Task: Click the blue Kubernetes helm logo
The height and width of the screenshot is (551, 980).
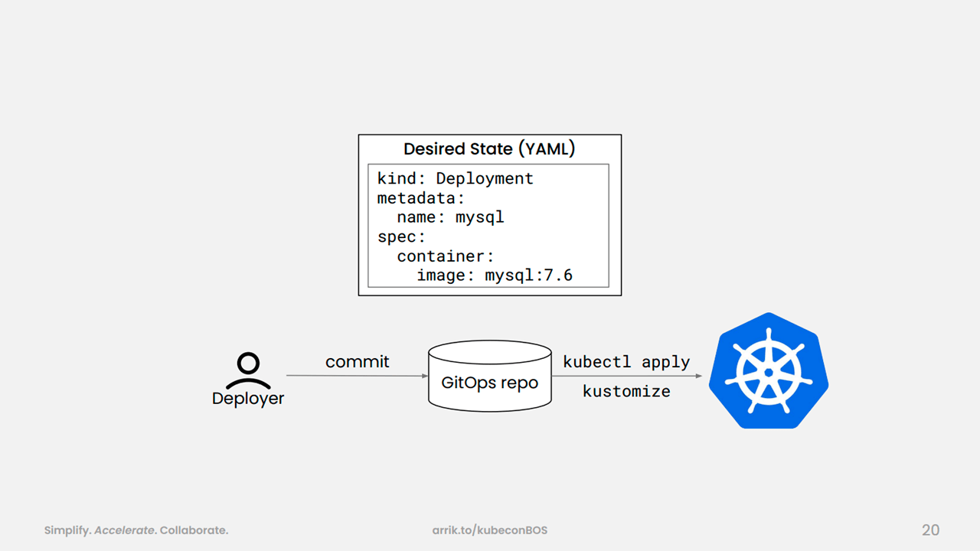Action: pos(769,370)
